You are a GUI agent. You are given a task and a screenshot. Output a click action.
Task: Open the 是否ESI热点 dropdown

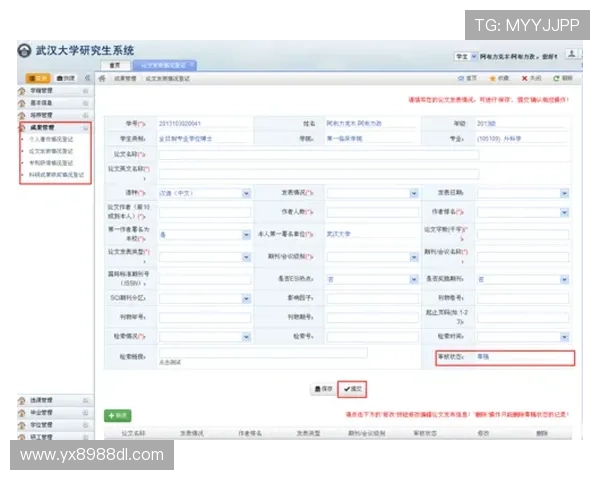tap(414, 280)
